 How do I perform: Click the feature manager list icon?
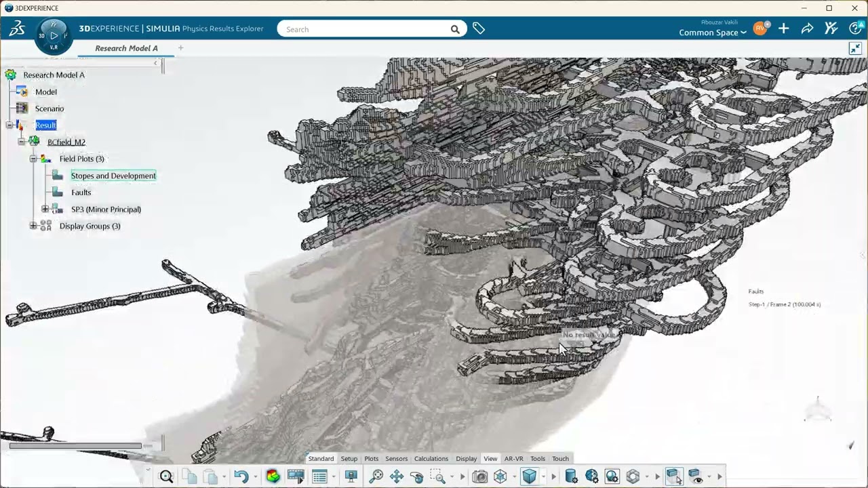pos(319,476)
